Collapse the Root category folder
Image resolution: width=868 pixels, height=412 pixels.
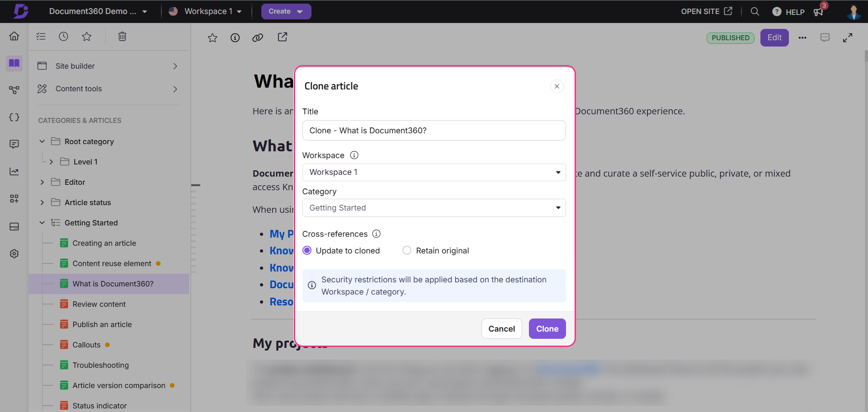[42, 141]
